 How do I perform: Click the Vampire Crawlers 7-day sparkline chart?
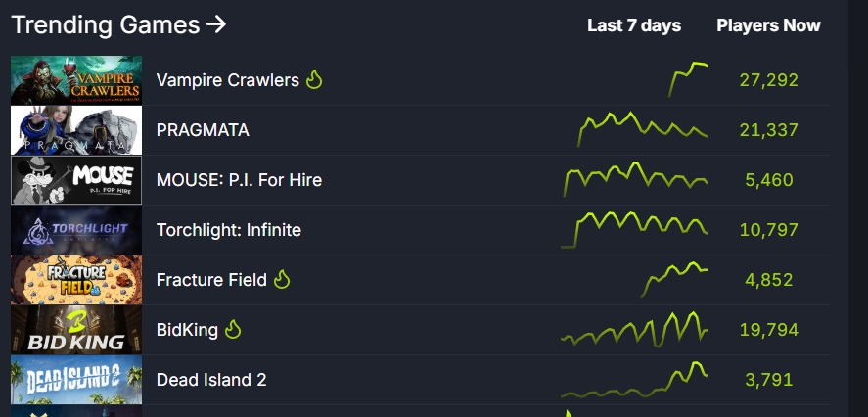point(688,79)
